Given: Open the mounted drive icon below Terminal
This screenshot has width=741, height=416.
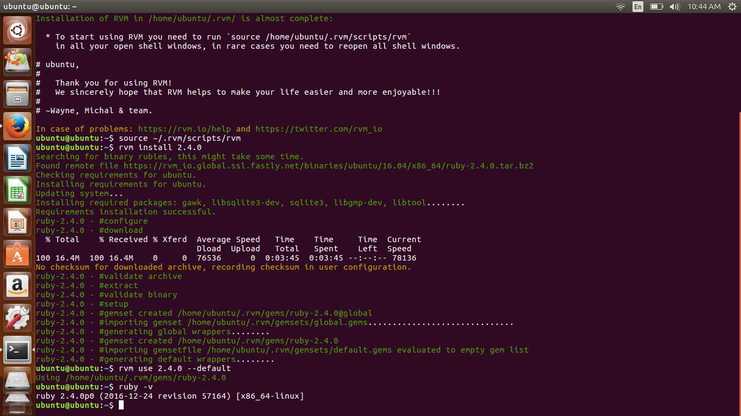Looking at the screenshot, I should tap(17, 381).
